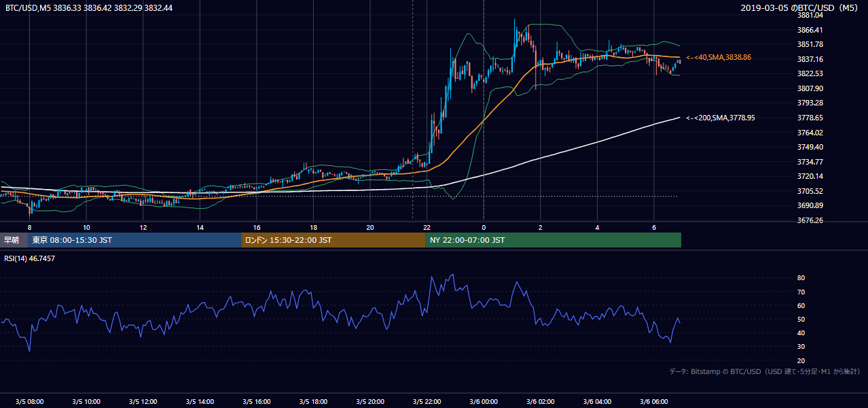The width and height of the screenshot is (868, 408).
Task: Click the 3/5 16:00 time label
Action: coord(256,401)
